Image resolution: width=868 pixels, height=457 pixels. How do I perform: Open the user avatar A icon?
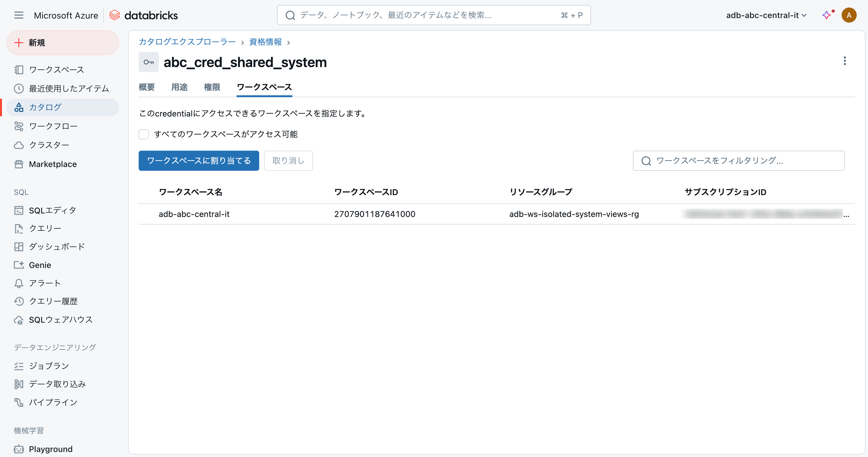tap(848, 15)
